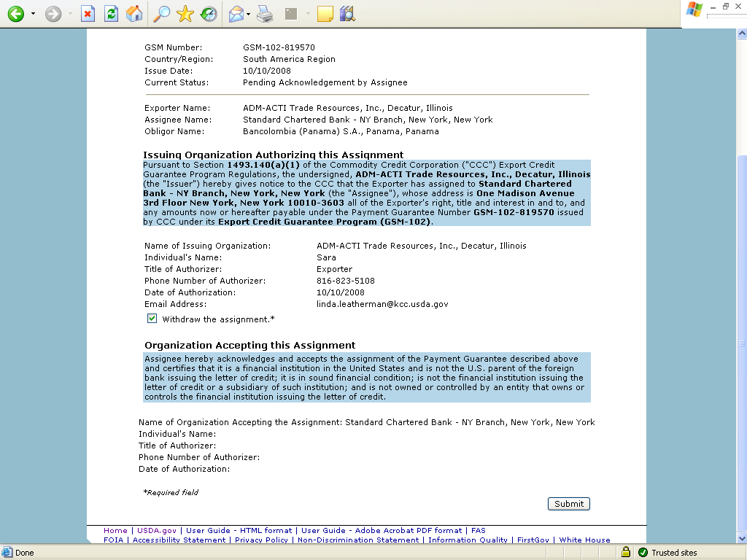
Task: Refresh the page with the green arrows icon
Action: pos(112,14)
